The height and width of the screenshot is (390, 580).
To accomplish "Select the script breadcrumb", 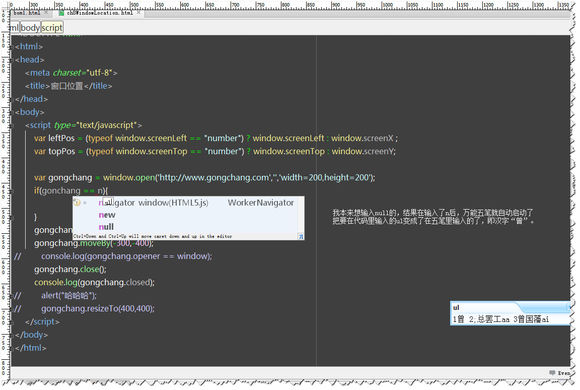I will [x=52, y=28].
